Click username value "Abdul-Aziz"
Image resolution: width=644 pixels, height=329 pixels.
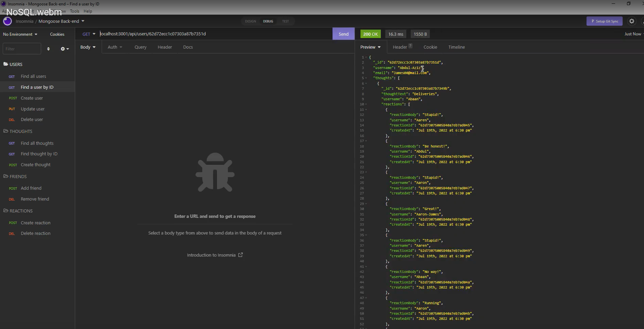coord(410,68)
